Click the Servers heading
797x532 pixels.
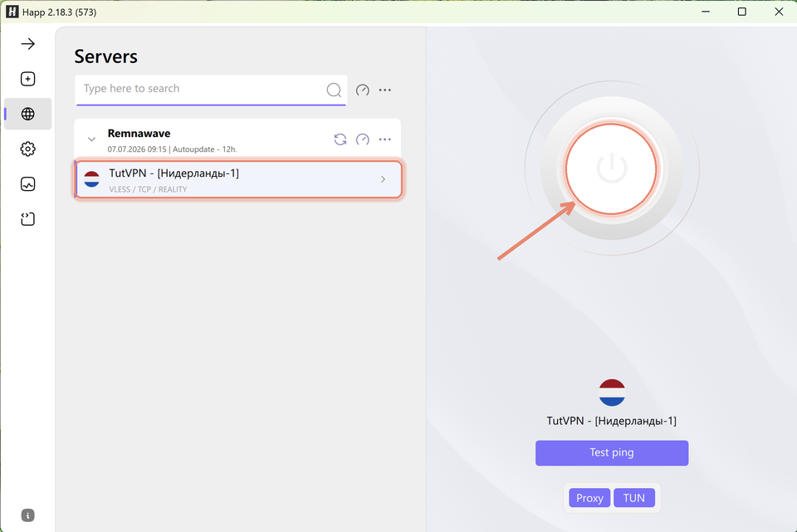coord(105,56)
